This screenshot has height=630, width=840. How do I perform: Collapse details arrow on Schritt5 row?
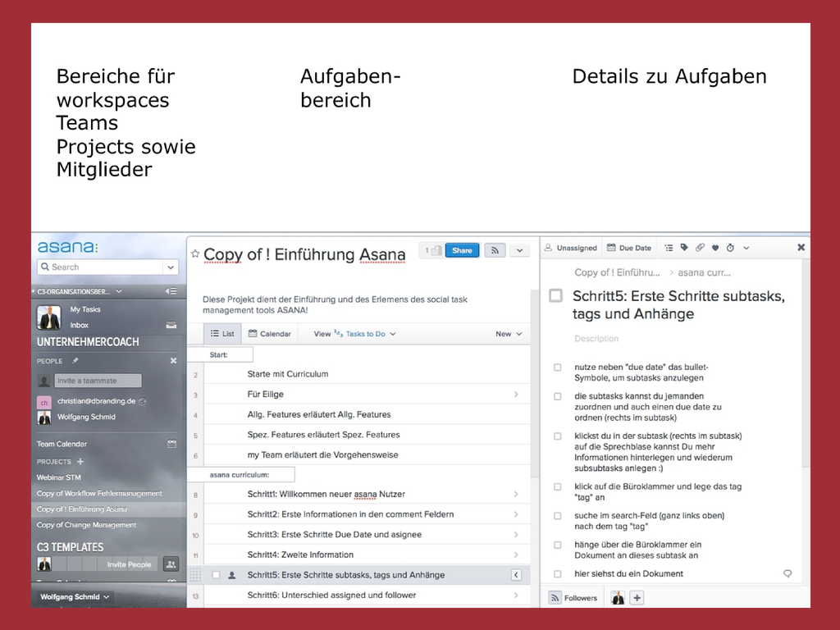[x=516, y=575]
